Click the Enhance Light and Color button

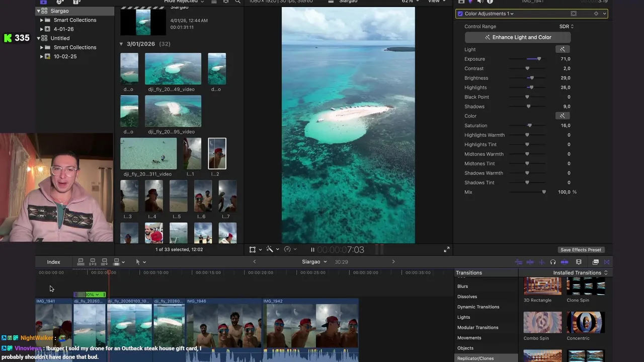point(518,37)
